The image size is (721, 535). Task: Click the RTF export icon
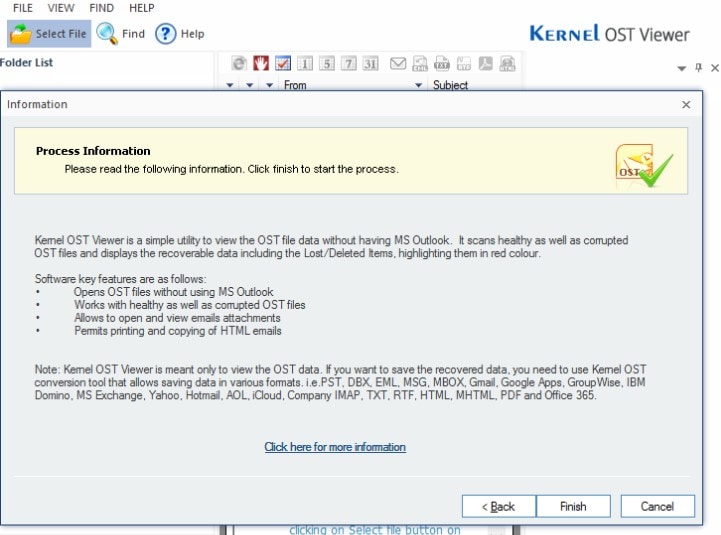(x=464, y=63)
